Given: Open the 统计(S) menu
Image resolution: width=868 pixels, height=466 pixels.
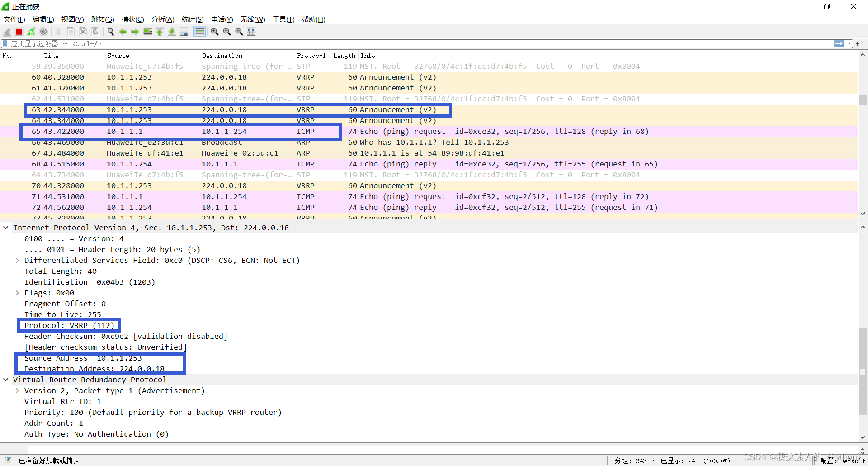Looking at the screenshot, I should click(192, 19).
